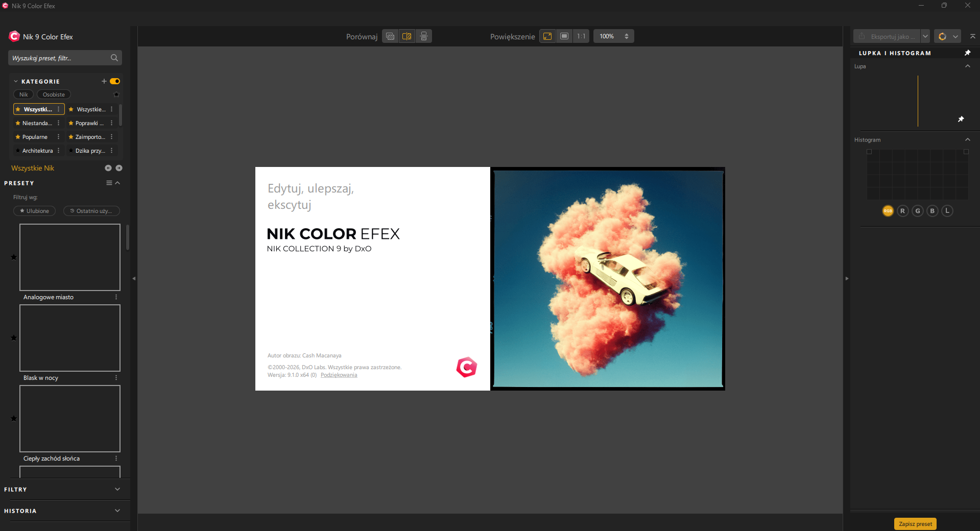Collapse all right panels with the top arrow icon
The height and width of the screenshot is (531, 980).
(x=972, y=36)
